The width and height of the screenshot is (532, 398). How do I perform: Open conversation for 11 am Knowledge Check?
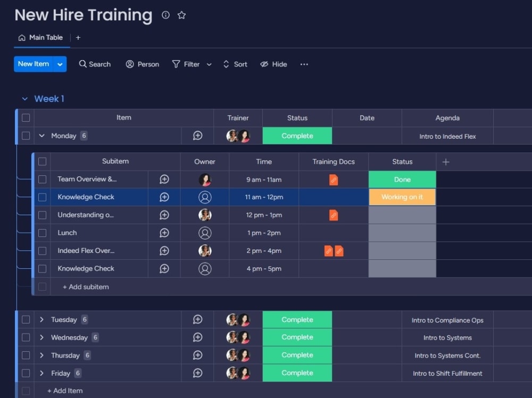pos(164,197)
